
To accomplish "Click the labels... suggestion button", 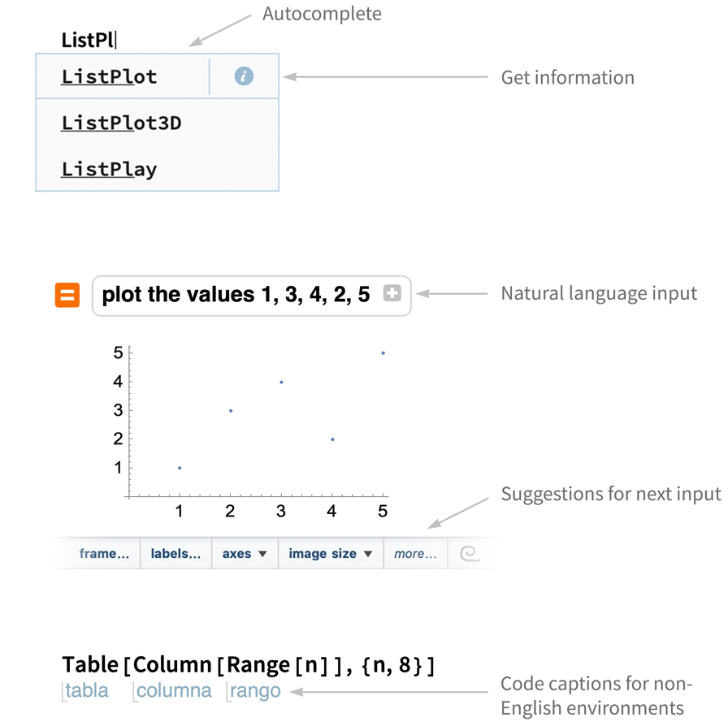I will pos(176,553).
